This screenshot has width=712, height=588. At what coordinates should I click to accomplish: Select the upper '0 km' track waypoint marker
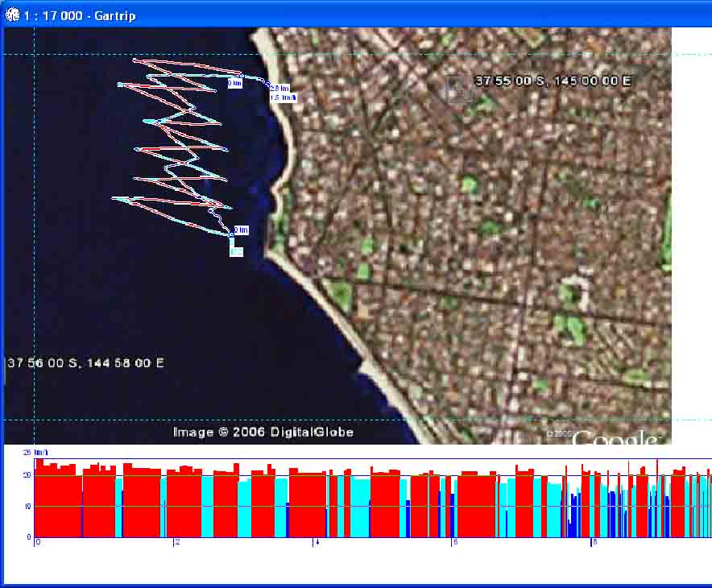point(234,82)
